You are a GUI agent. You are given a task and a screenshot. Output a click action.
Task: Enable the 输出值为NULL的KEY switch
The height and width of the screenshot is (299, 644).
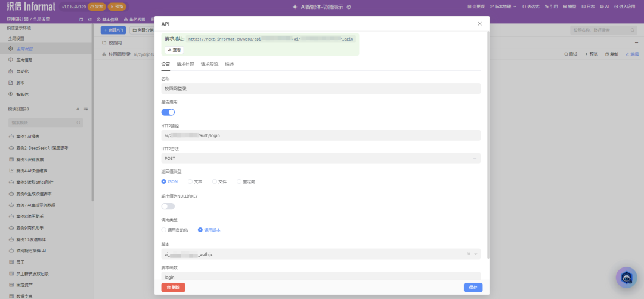pyautogui.click(x=168, y=206)
